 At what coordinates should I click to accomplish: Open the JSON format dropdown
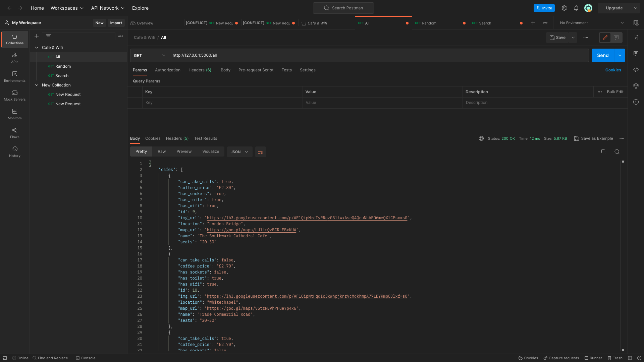pos(239,152)
